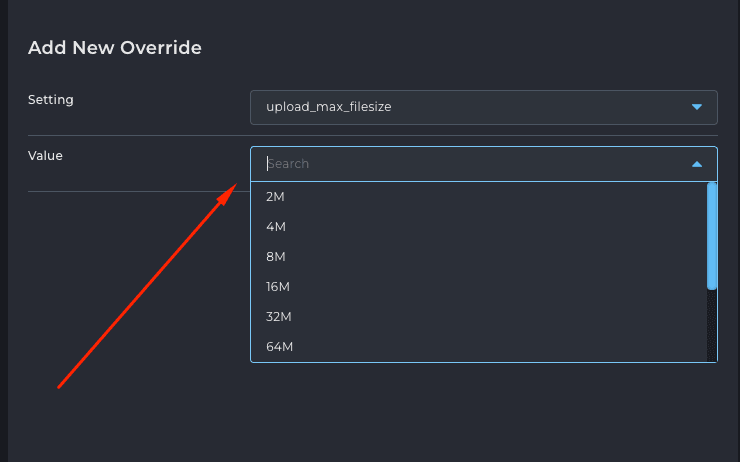Click the Value field label
This screenshot has height=462, width=740.
(x=45, y=156)
